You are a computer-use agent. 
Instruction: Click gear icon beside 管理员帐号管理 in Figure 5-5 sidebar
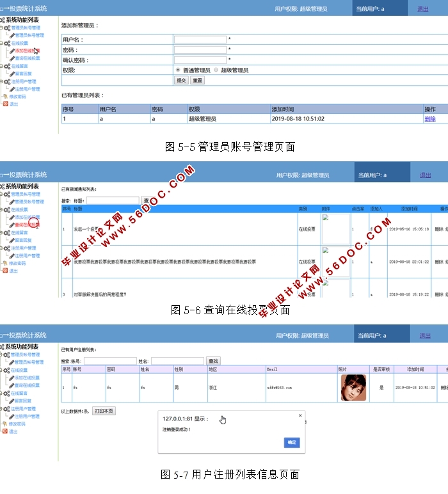click(x=7, y=28)
